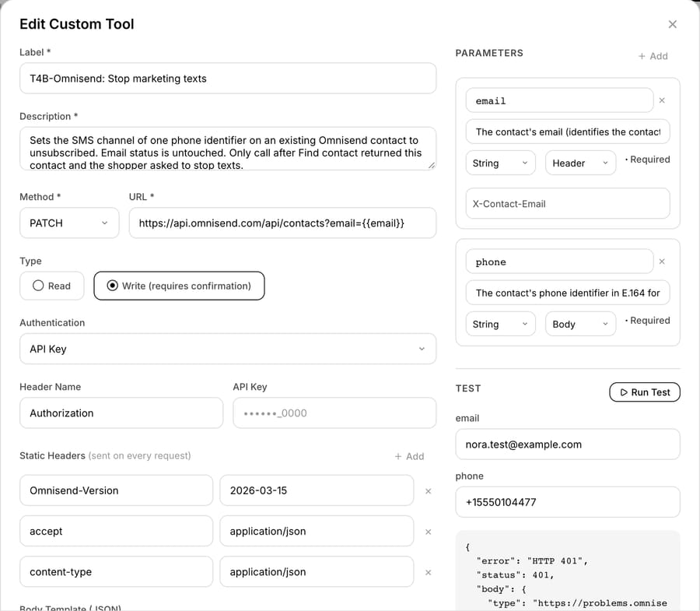
Task: Toggle Required for phone parameter
Action: coord(647,320)
